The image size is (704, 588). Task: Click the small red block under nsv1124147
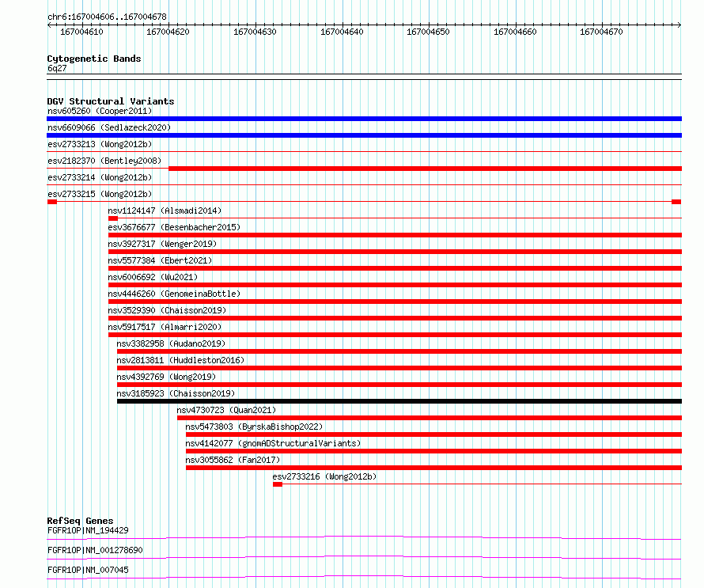113,218
